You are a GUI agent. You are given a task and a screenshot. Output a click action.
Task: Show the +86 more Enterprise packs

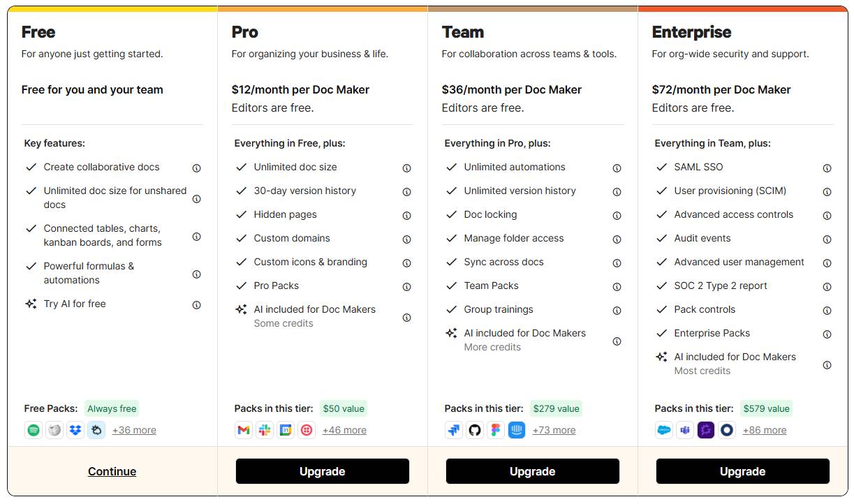[764, 430]
